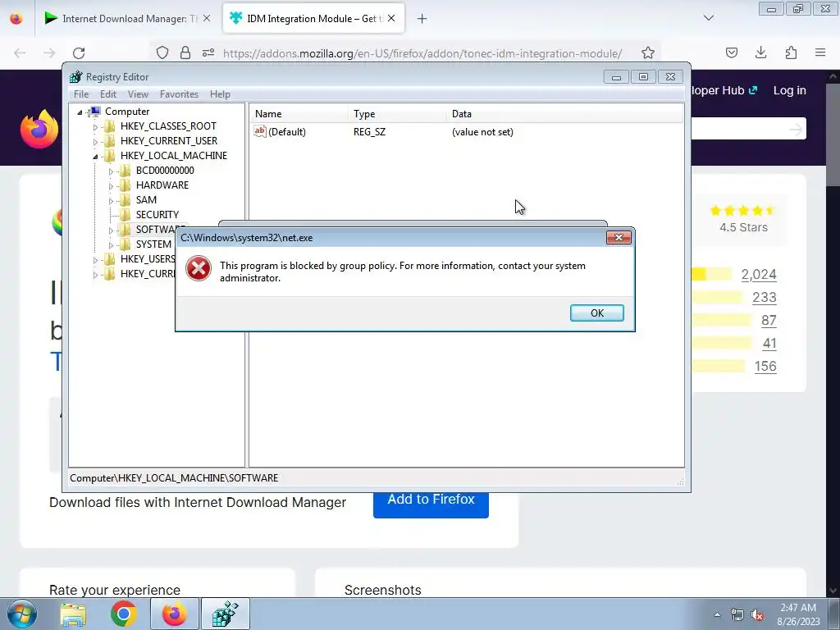Viewport: 840px width, 630px height.
Task: Switch to Firefox in the taskbar
Action: [x=174, y=614]
